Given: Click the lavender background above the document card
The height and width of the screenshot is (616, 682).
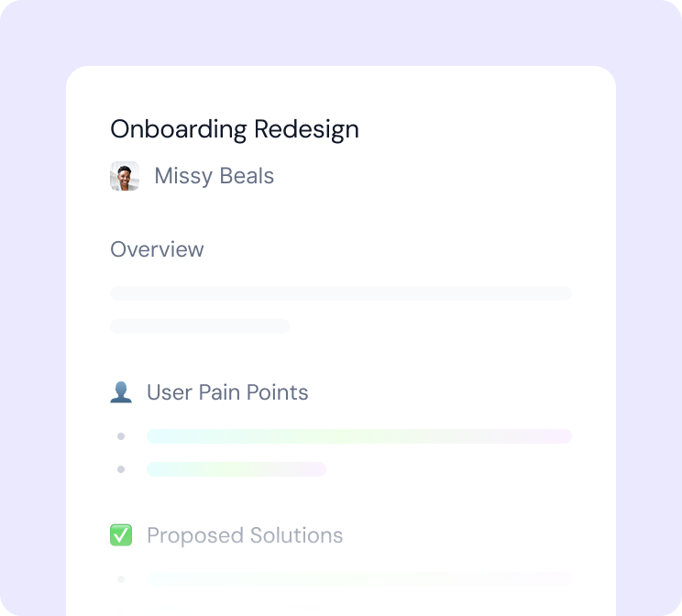Looking at the screenshot, I should coord(341,33).
